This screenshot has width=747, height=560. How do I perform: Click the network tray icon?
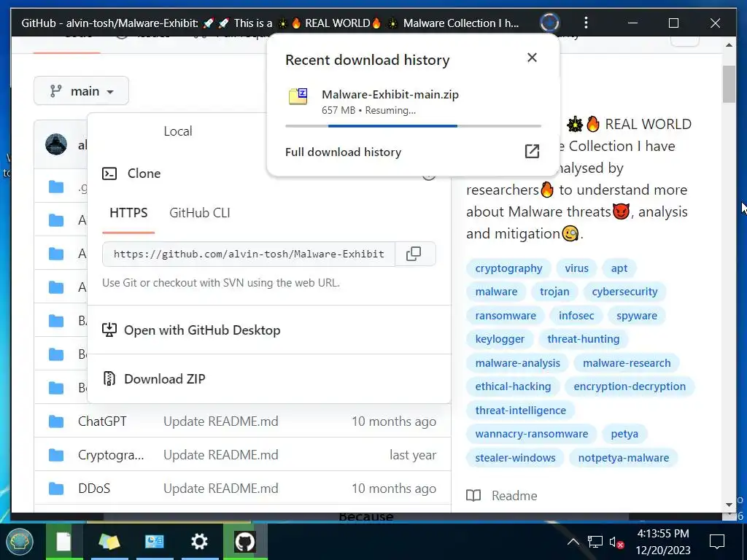[x=595, y=542]
